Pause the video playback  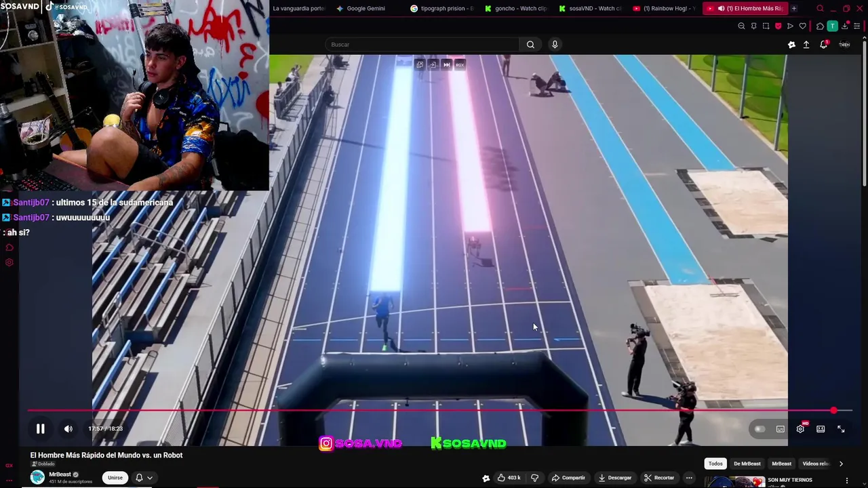click(x=40, y=429)
